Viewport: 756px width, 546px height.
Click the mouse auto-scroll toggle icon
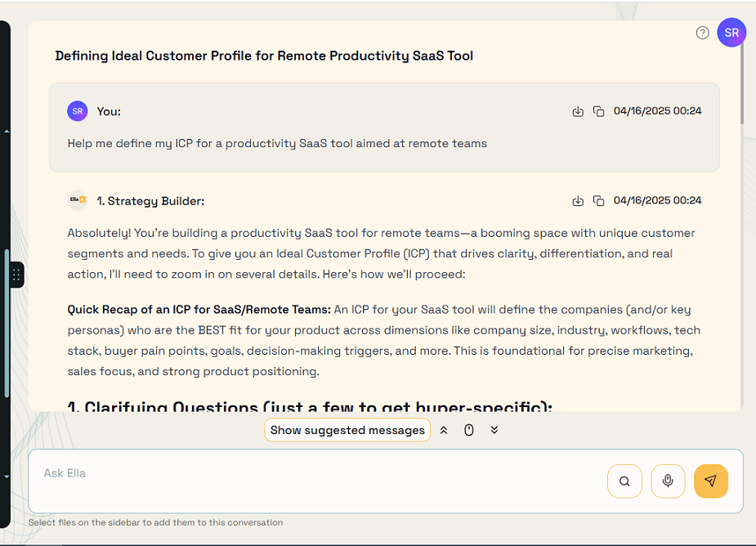(x=469, y=430)
